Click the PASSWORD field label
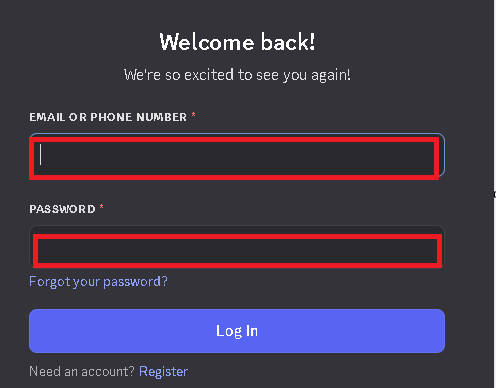 click(62, 209)
